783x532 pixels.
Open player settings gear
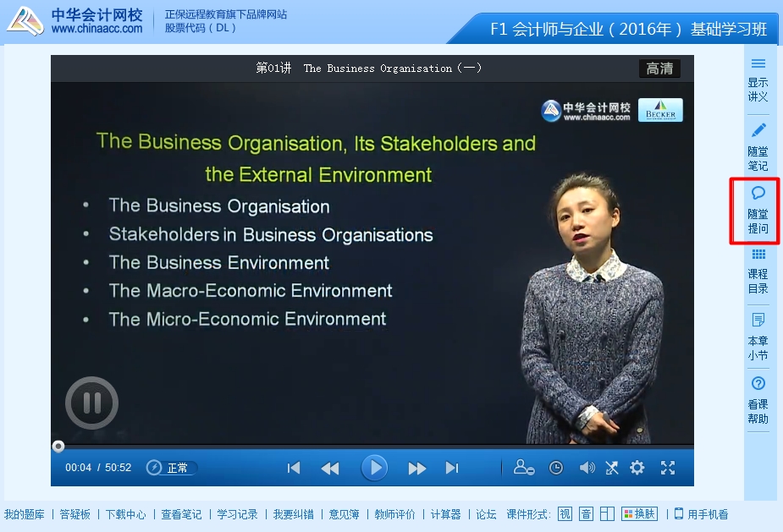click(x=637, y=468)
